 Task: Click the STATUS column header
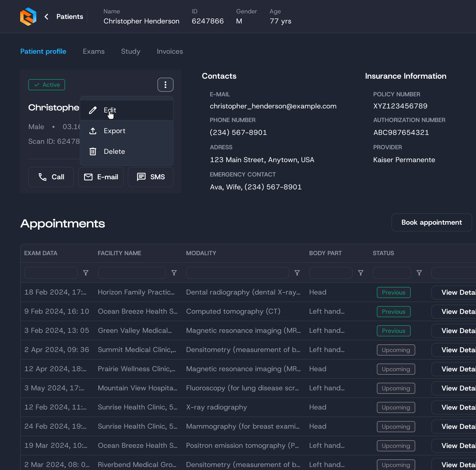[x=383, y=253]
